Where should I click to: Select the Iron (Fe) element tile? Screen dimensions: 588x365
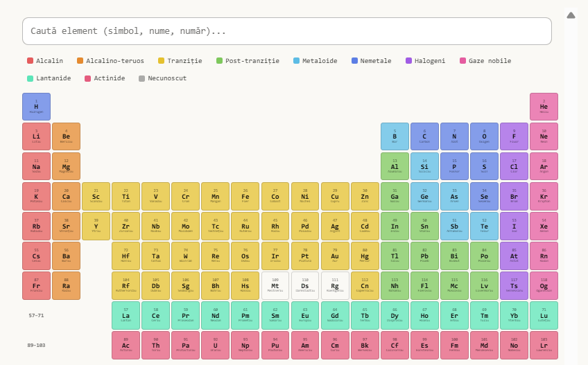[x=245, y=196]
